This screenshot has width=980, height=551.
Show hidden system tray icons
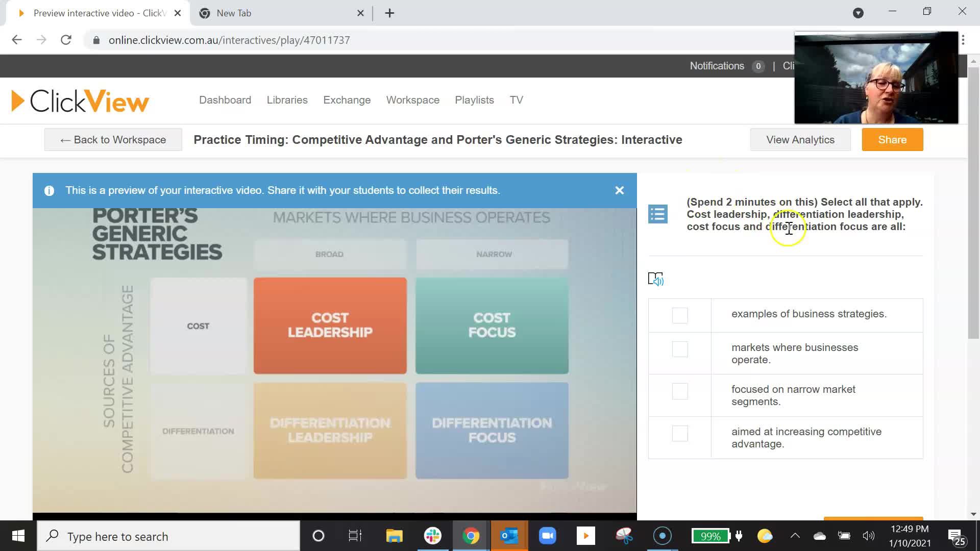[795, 536]
